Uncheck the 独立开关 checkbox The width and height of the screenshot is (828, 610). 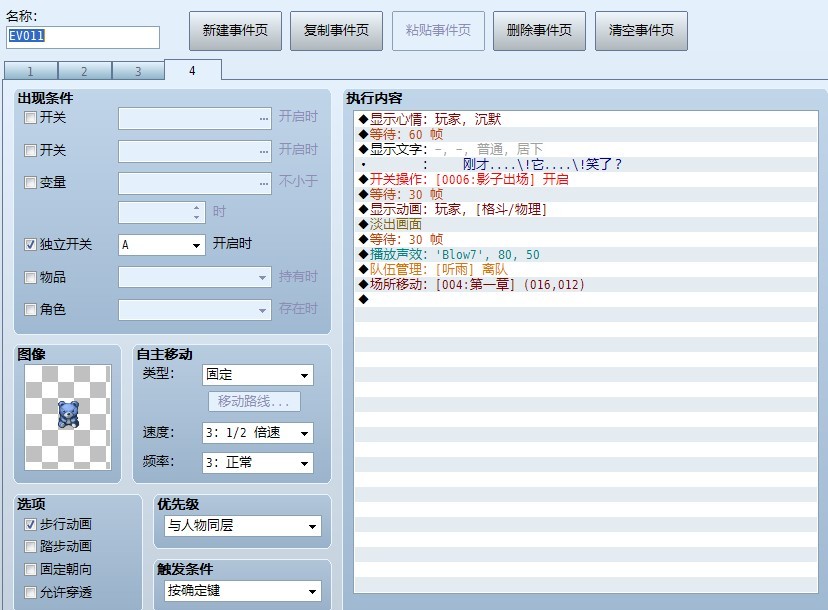coord(31,245)
